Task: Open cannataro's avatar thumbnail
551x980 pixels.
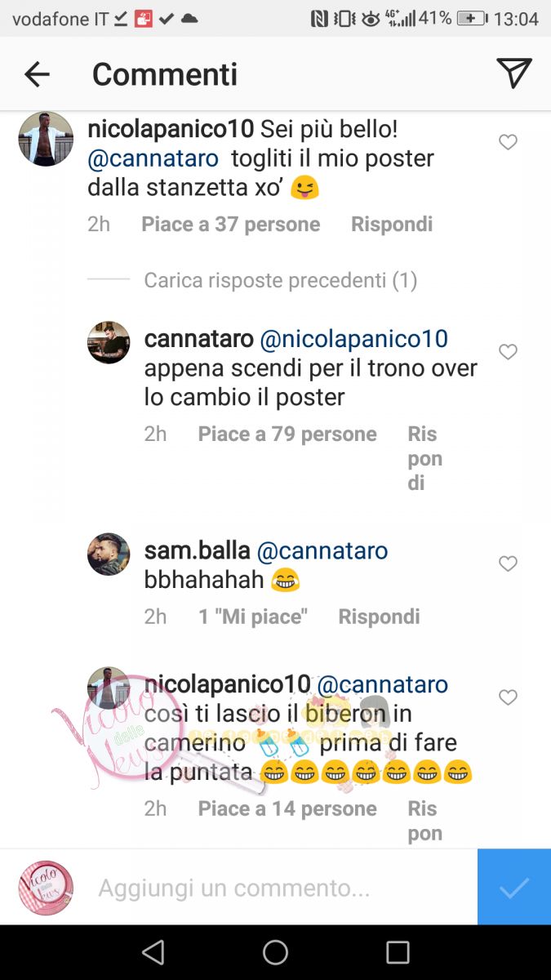Action: point(109,342)
